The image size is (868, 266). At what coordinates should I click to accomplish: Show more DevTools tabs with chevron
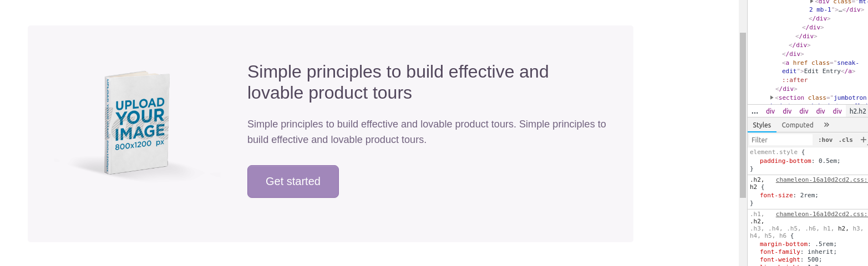click(x=826, y=125)
